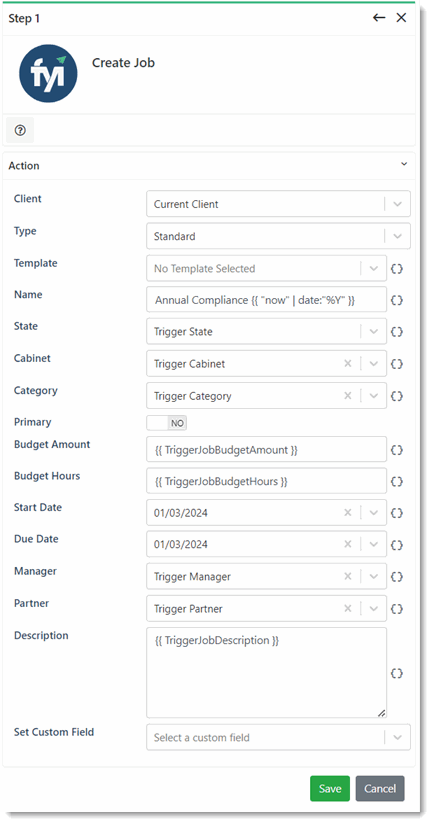
Task: Click the braces icon beside Partner
Action: coord(397,609)
